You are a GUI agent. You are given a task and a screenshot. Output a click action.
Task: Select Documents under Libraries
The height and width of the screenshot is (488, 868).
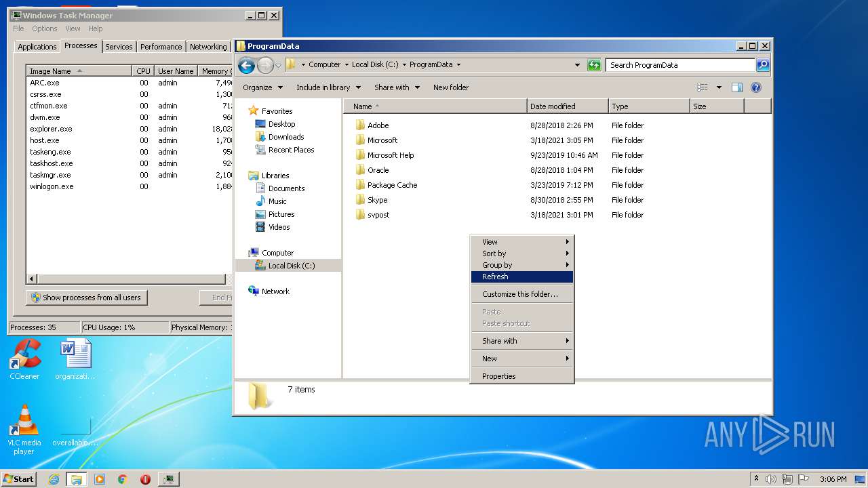pos(286,188)
